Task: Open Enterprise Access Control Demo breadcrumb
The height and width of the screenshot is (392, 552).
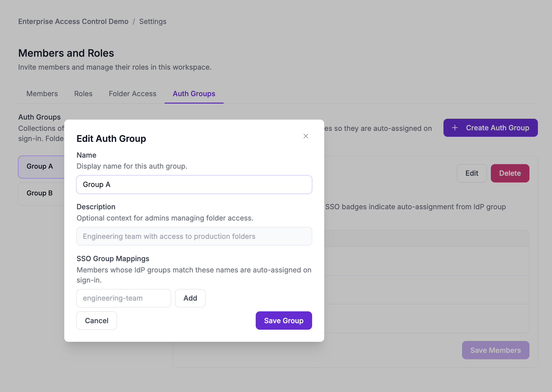Action: pyautogui.click(x=73, y=21)
